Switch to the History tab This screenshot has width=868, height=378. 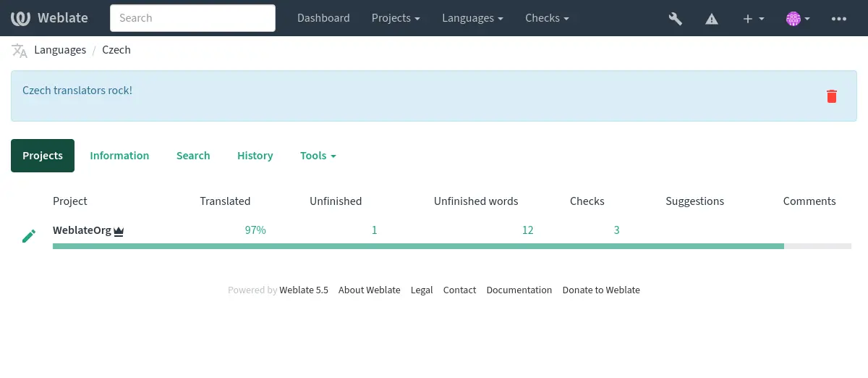click(255, 156)
